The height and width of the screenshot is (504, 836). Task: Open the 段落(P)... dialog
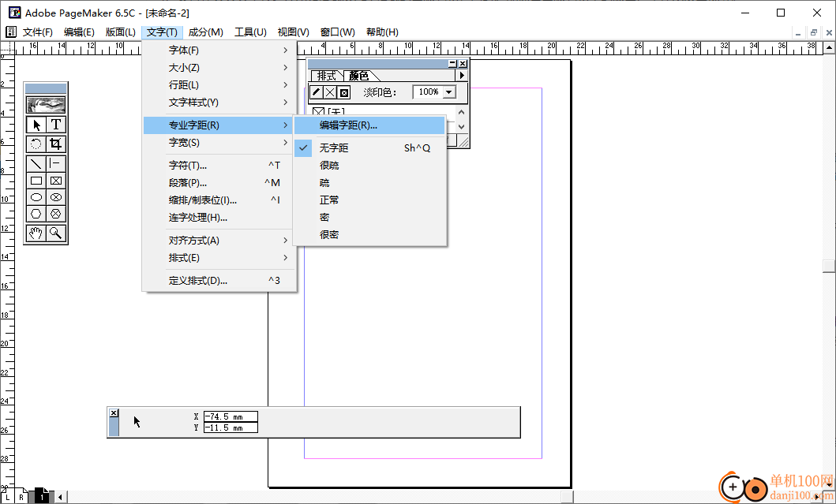click(219, 183)
